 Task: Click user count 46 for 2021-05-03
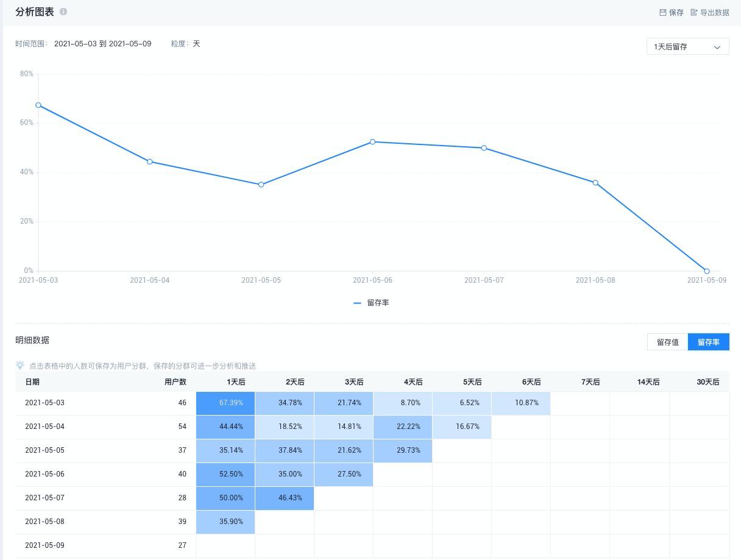coord(182,403)
